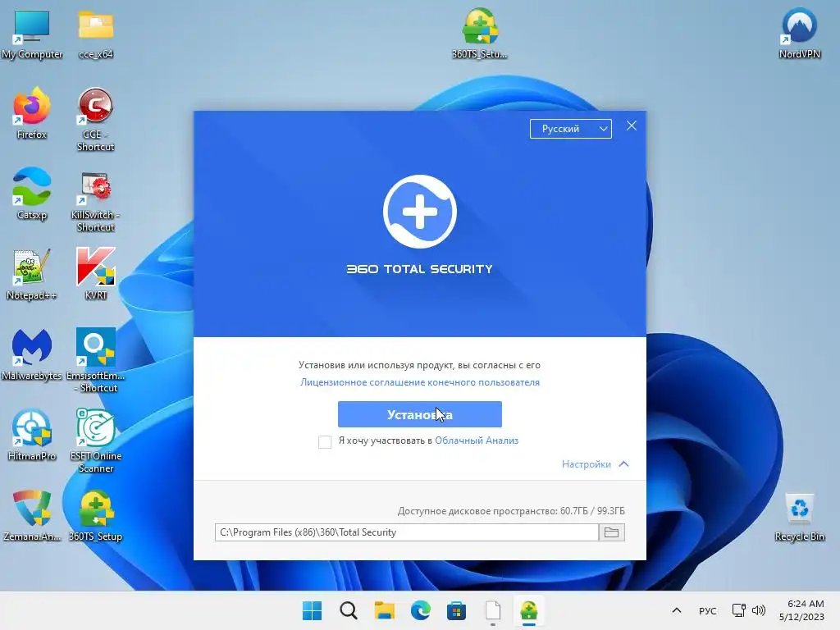Close the 360 installer window
This screenshot has width=840, height=630.
pos(632,126)
